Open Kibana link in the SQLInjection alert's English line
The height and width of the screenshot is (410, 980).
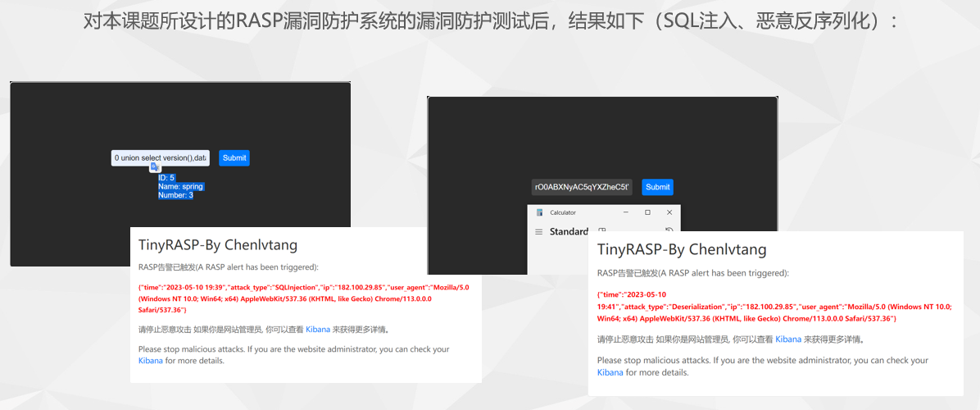[150, 360]
